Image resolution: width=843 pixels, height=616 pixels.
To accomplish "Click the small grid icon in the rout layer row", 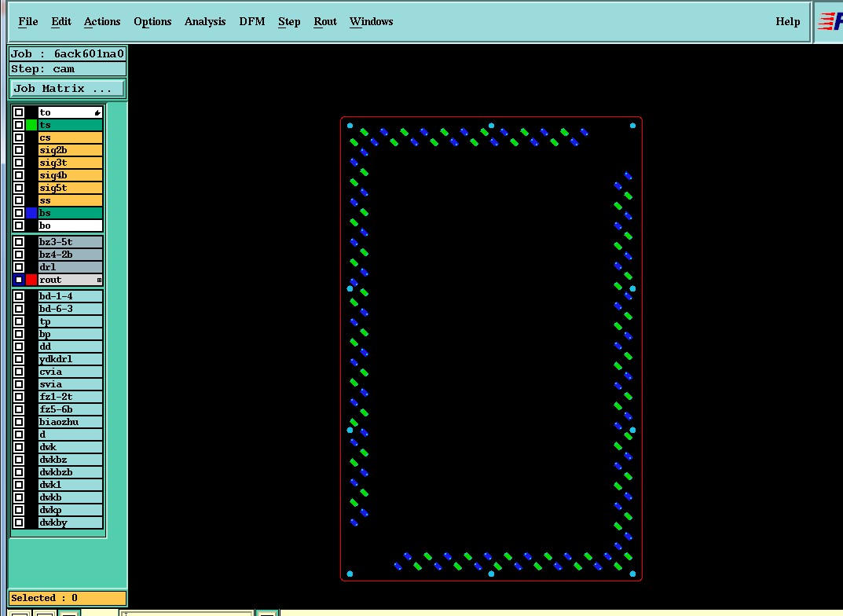I will pos(99,280).
